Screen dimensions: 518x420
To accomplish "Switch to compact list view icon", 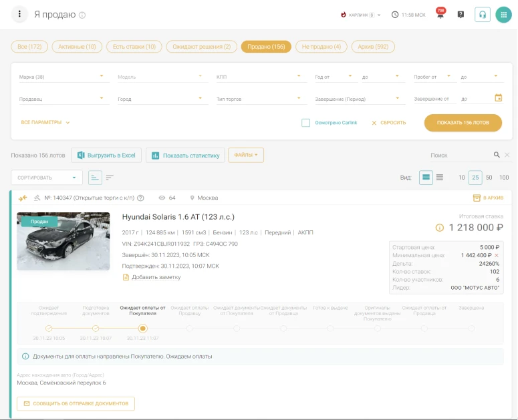I will (x=440, y=178).
